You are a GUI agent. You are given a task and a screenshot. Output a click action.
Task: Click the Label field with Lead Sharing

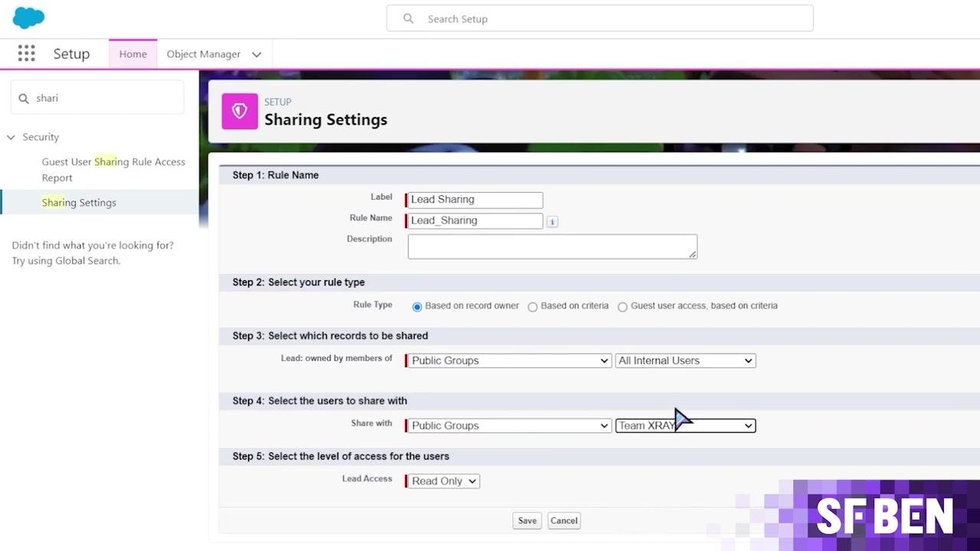click(475, 200)
